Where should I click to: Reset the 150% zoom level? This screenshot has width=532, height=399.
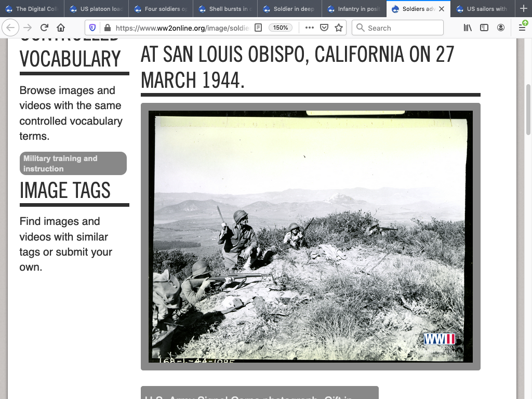(x=281, y=28)
